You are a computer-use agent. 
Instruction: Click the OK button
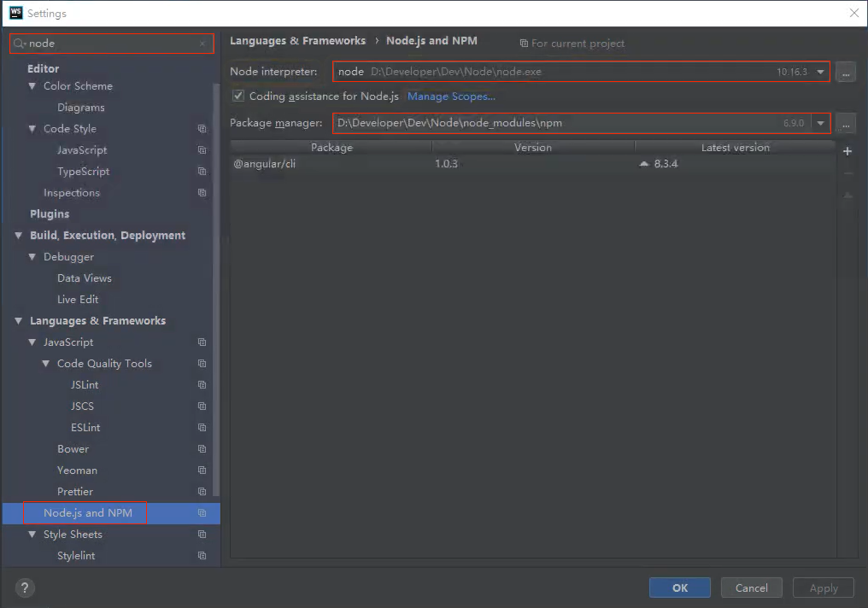(679, 588)
